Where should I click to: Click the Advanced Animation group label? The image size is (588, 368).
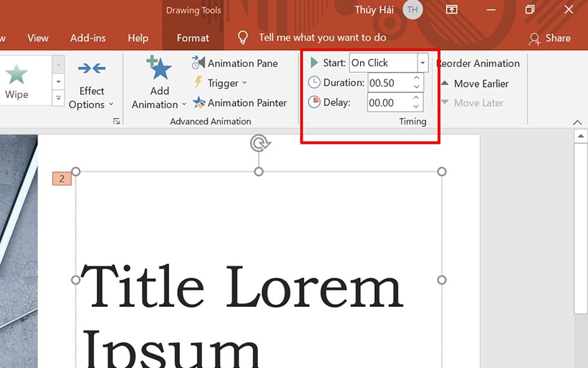210,121
